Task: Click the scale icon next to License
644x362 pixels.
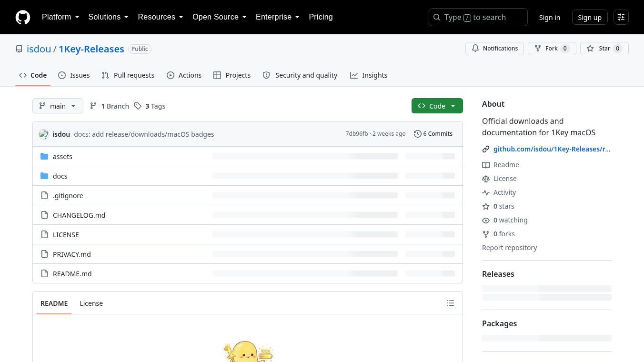Action: click(x=486, y=179)
